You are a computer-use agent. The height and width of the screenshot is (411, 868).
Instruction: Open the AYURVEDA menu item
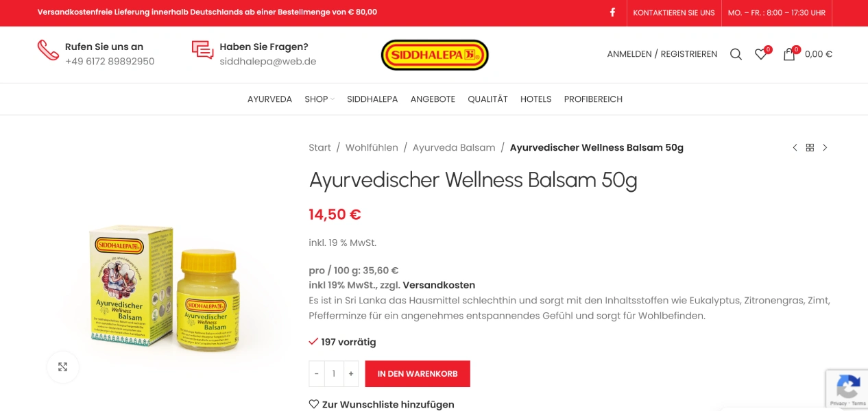click(x=269, y=99)
